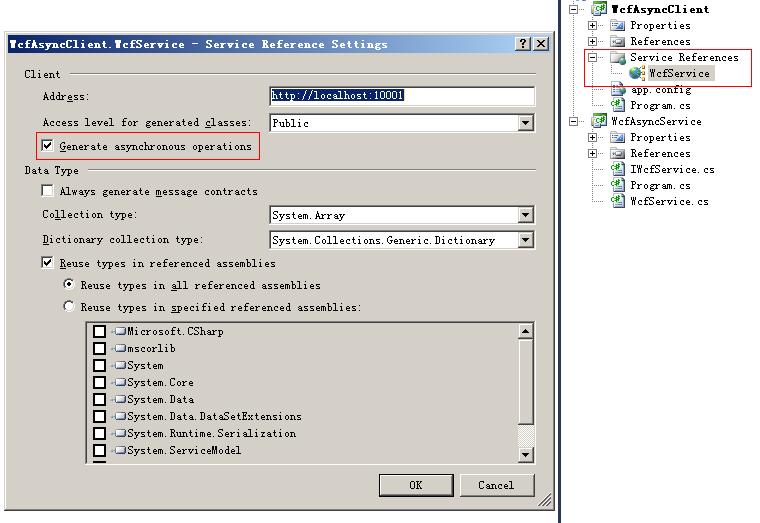Expand Properties under WcfAsyncClient
The image size is (760, 523).
(x=592, y=25)
